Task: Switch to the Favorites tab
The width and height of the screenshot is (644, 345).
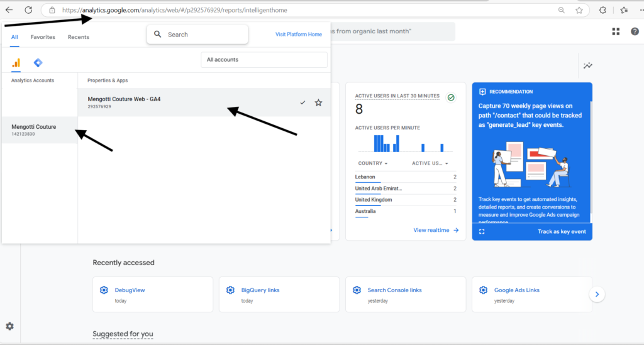Action: coord(43,37)
